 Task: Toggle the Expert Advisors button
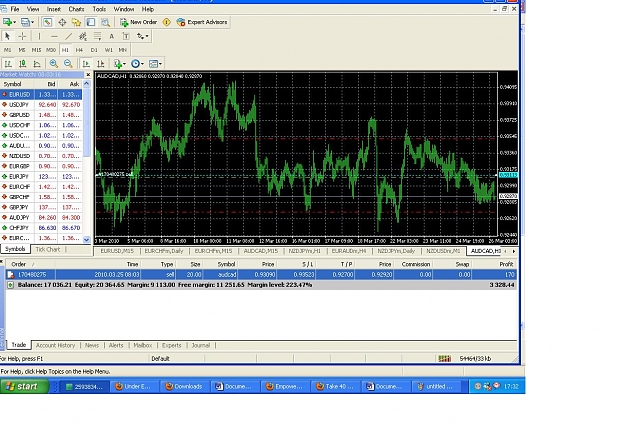(x=202, y=22)
